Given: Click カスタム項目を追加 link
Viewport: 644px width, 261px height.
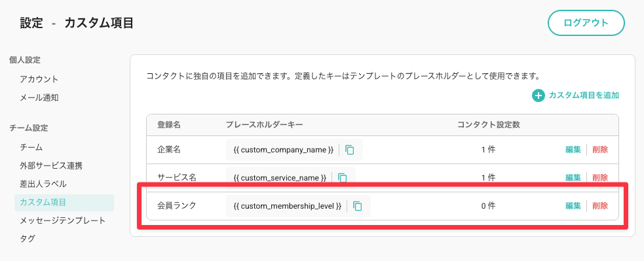Looking at the screenshot, I should (584, 96).
